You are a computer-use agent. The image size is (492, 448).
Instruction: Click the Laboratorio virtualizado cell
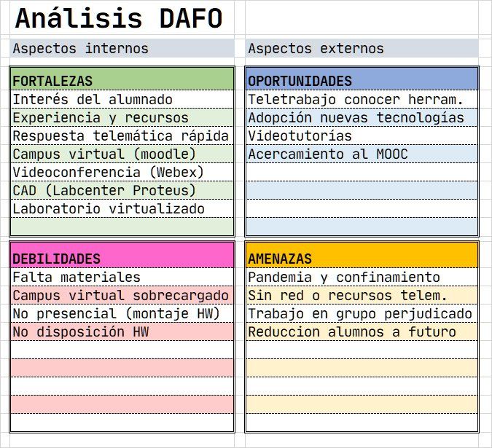tap(122, 208)
